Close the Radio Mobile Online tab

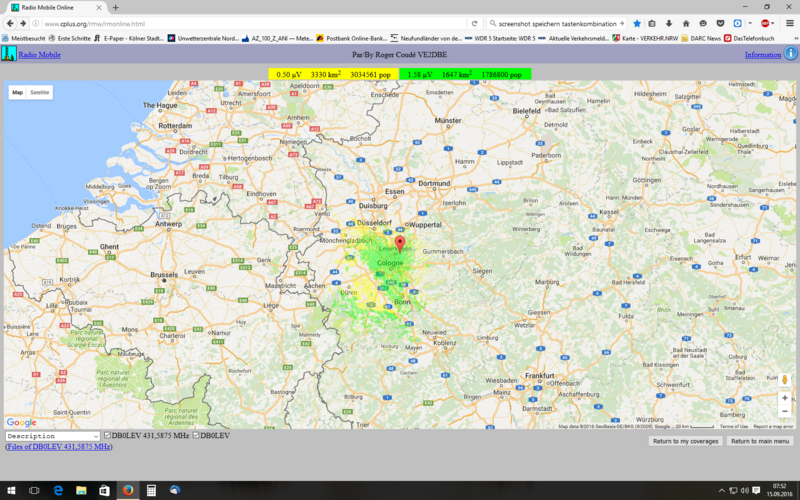point(99,8)
